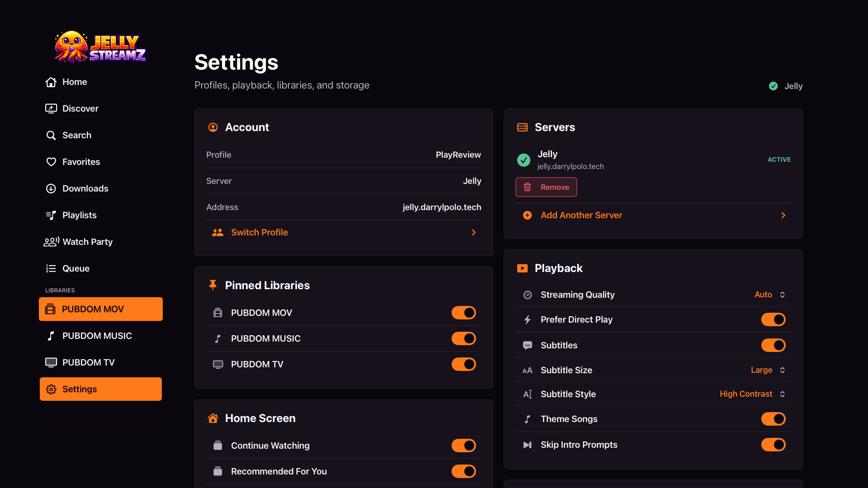
Task: Disable Recommended For You switch
Action: point(464,471)
